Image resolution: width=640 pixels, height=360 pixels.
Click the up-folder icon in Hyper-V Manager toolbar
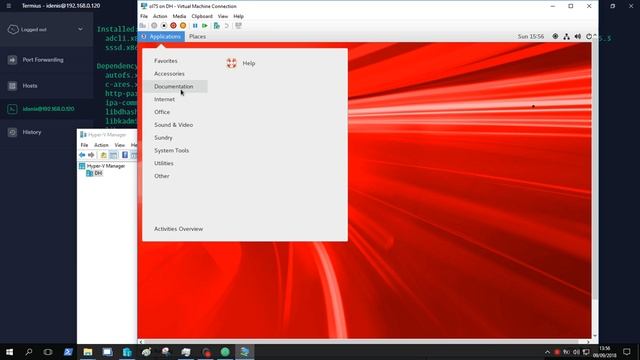tap(103, 155)
